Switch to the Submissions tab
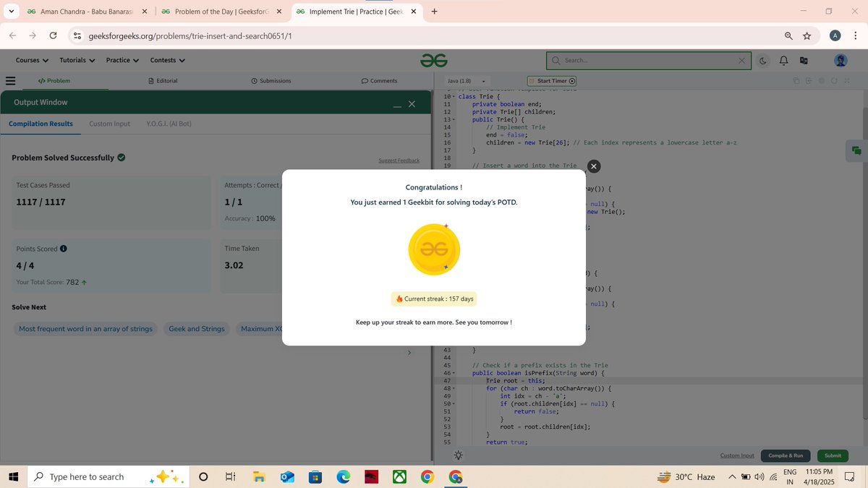 271,81
